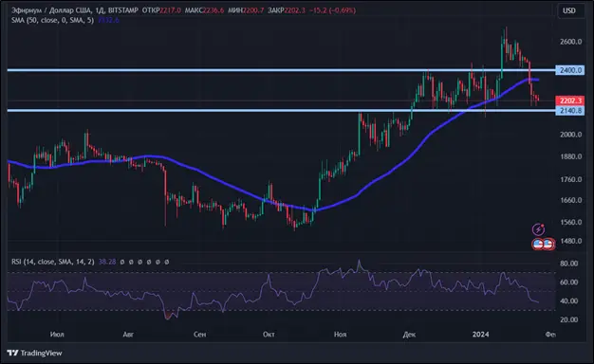Image resolution: width=594 pixels, height=364 pixels.
Task: Click the BITSTAMP exchange label
Action: (123, 10)
